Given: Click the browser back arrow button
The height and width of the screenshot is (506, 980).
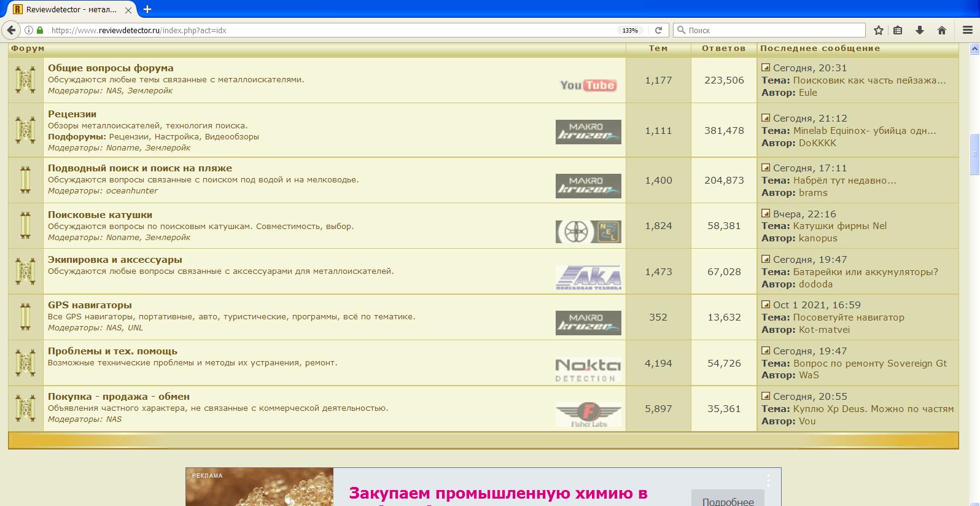Looking at the screenshot, I should click(x=11, y=30).
